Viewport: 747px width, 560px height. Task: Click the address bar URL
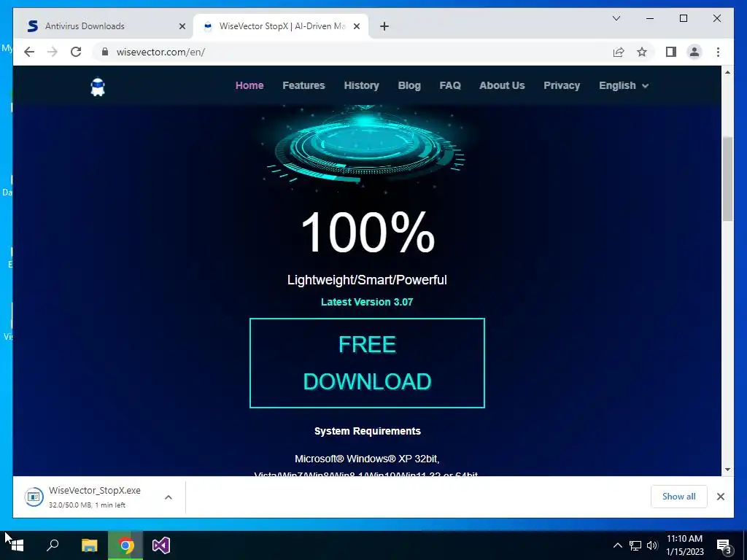click(x=160, y=52)
